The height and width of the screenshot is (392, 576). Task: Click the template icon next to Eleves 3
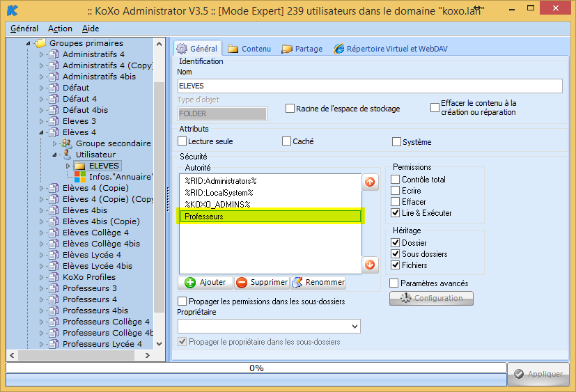pos(54,121)
